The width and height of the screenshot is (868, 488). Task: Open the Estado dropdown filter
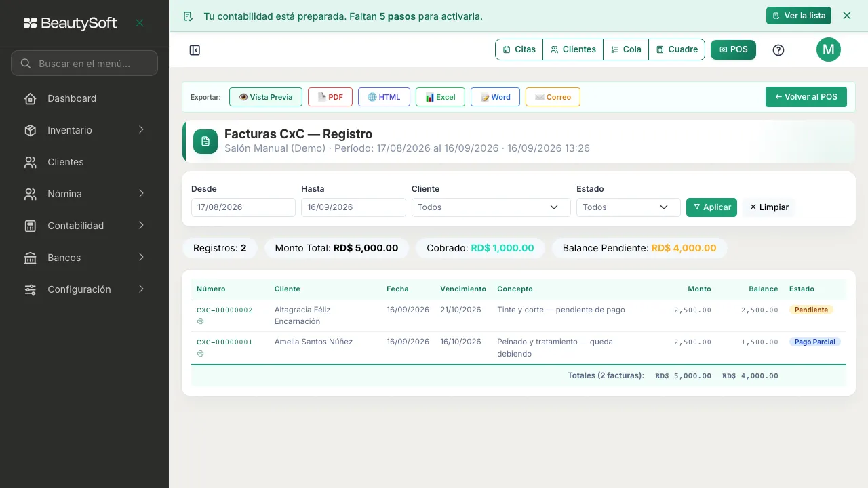coord(629,207)
